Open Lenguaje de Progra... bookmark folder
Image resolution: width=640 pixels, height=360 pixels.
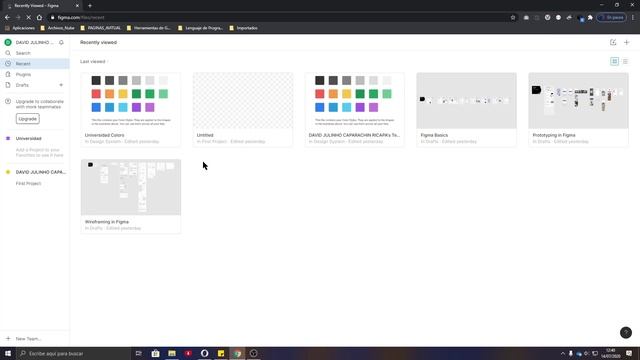pyautogui.click(x=200, y=28)
